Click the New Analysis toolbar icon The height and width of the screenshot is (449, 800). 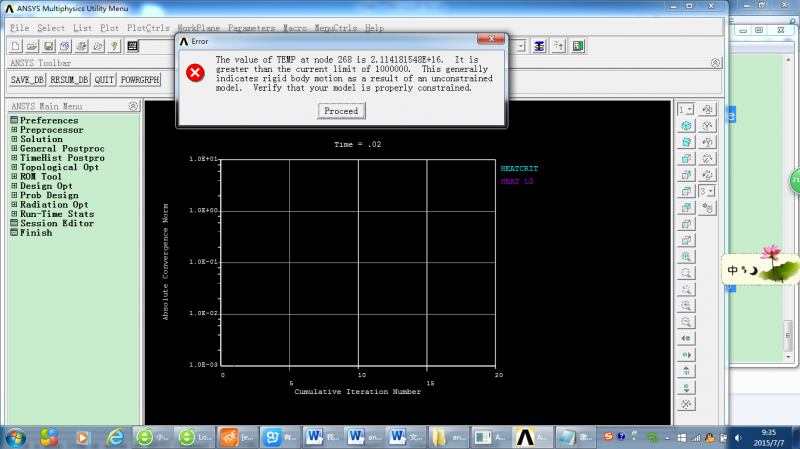pyautogui.click(x=15, y=46)
